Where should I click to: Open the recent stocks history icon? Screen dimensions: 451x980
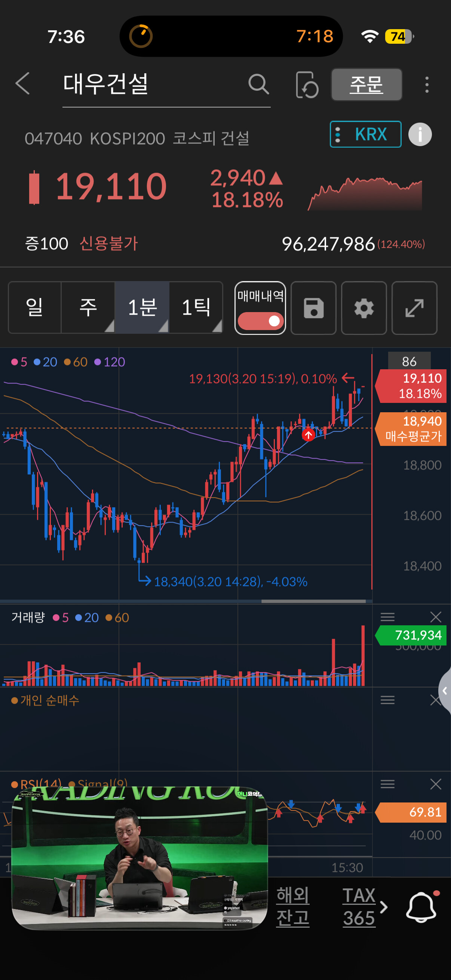coord(307,84)
